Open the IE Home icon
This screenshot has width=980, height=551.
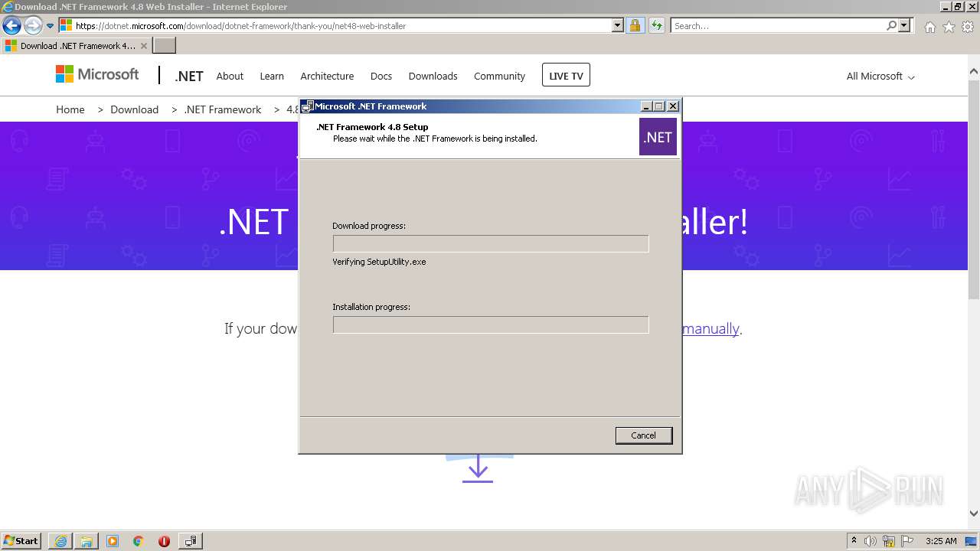tap(929, 27)
